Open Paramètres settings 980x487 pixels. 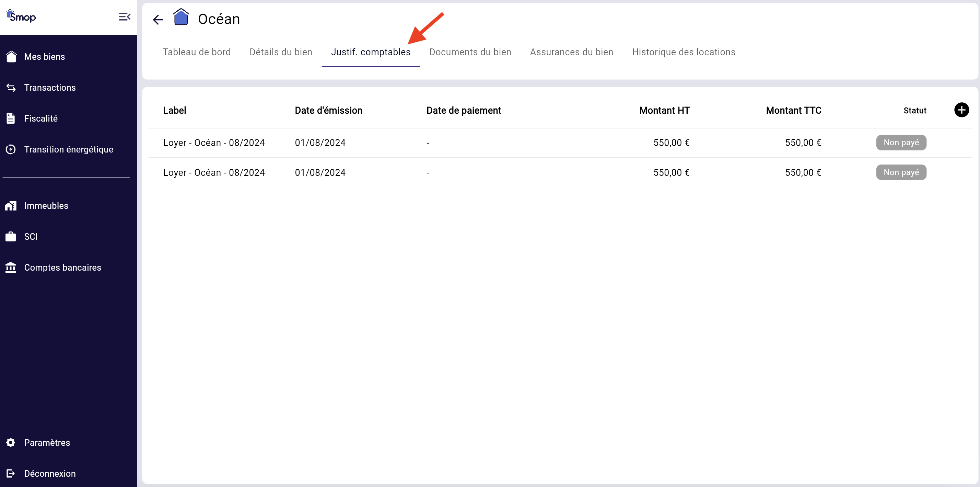tap(47, 442)
